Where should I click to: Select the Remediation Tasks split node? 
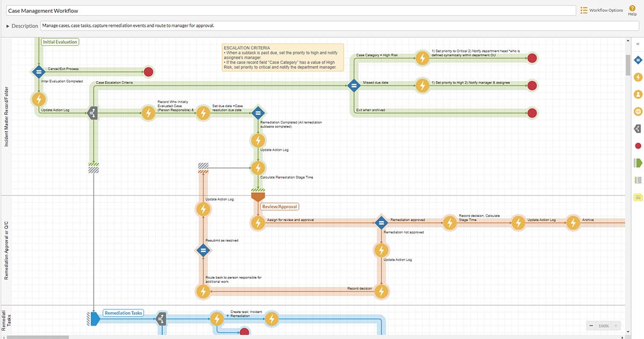tap(162, 319)
